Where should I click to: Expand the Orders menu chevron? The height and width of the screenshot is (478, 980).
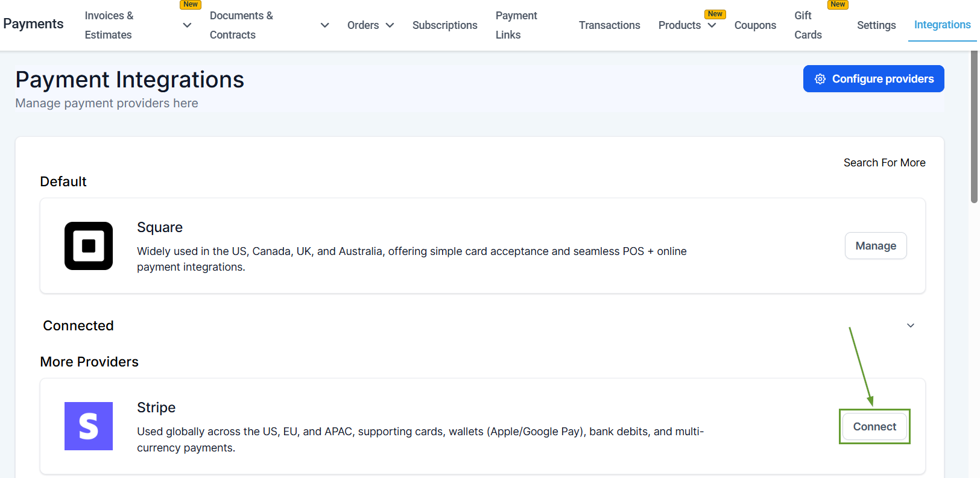390,25
